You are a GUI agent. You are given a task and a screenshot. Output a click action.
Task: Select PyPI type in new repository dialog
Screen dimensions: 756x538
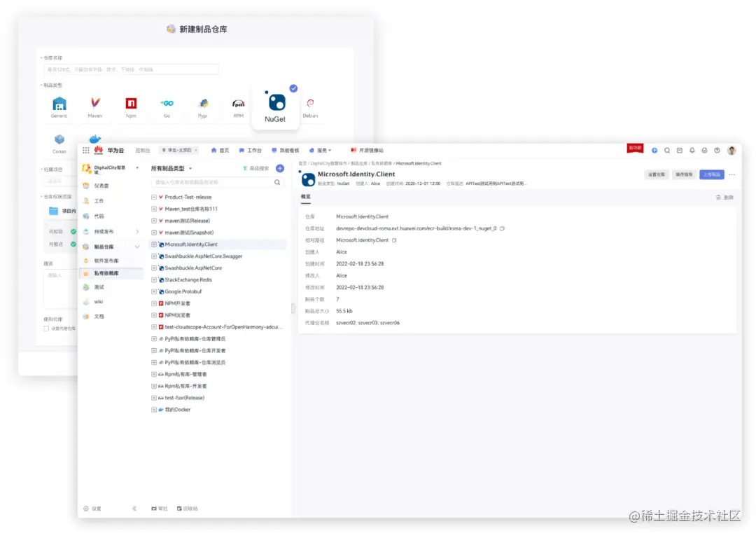coord(203,107)
